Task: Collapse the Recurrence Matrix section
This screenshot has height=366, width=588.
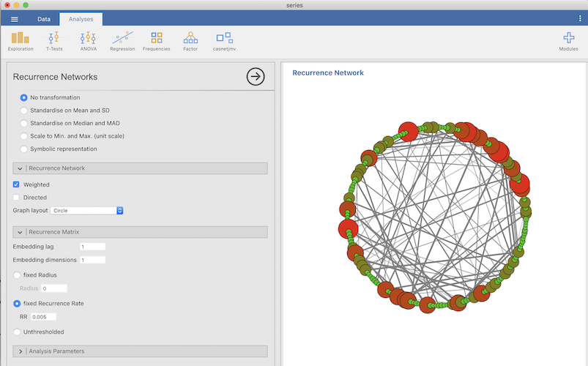Action: pos(21,232)
